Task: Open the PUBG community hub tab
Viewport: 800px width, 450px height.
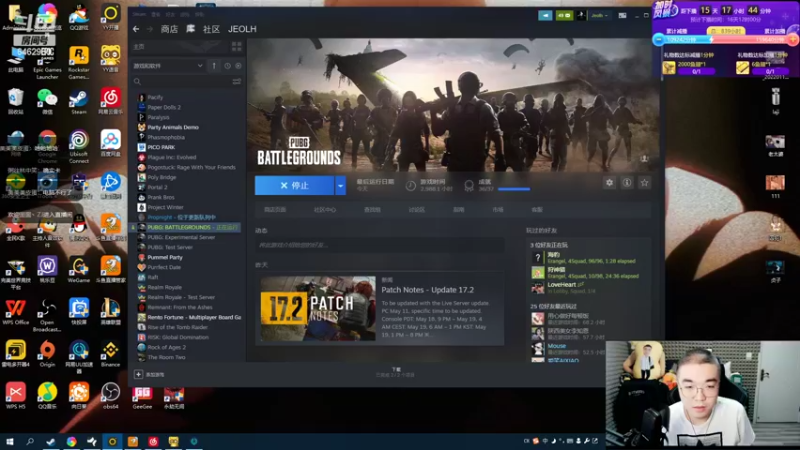Action: (x=324, y=210)
